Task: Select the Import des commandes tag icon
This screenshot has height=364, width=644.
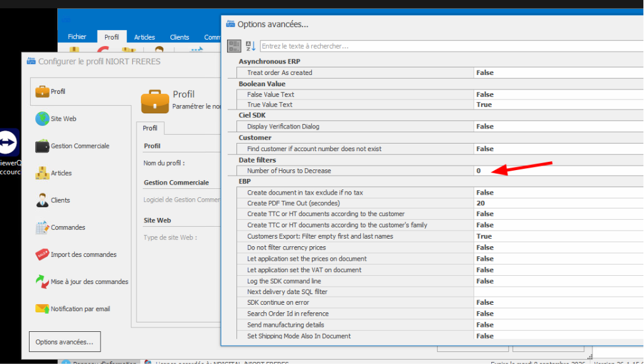Action: 42,254
